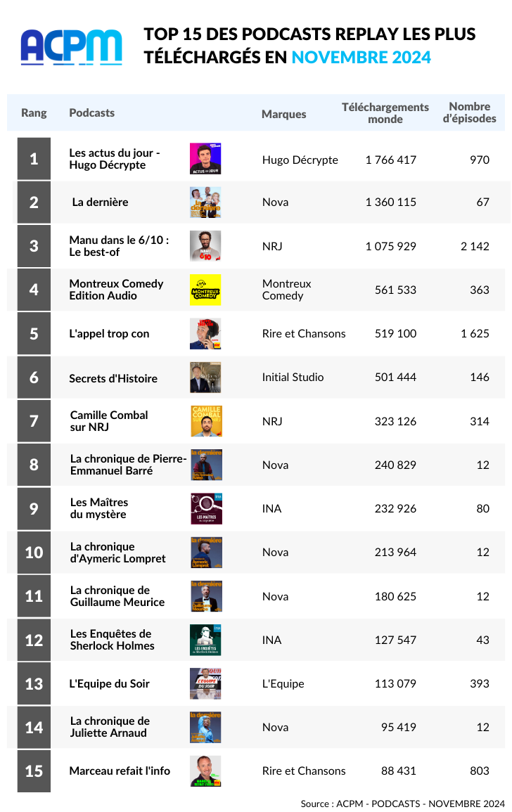Viewport: 512px width, 812px height.
Task: Select the L'Equipe du Soir cover image
Action: 205,683
